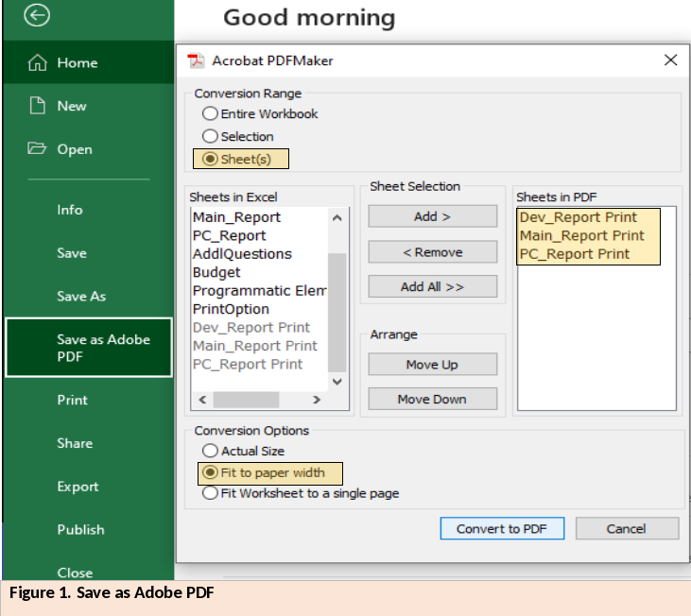691x616 pixels.
Task: Go to the Export menu item
Action: [78, 487]
